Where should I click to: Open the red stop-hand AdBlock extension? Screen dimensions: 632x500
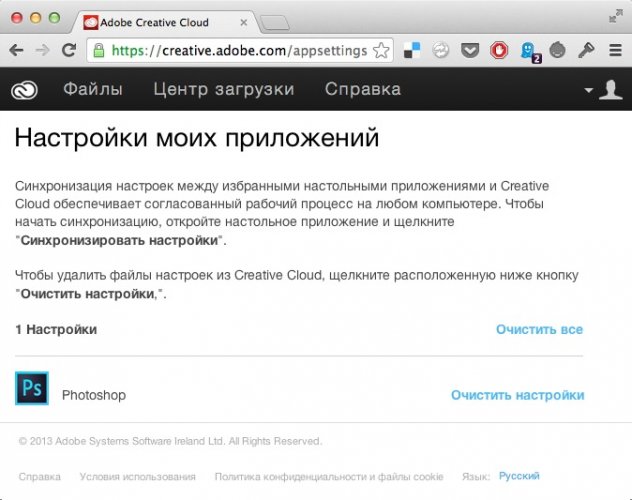tap(499, 51)
